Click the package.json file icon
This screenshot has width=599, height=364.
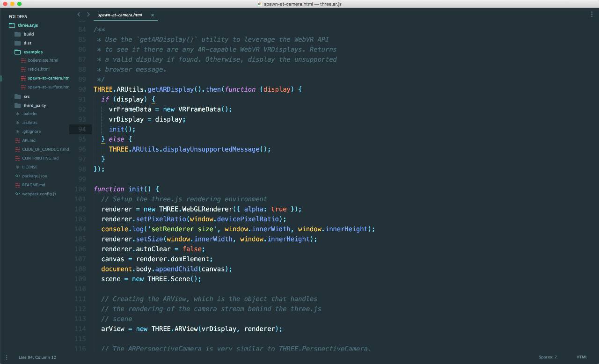pos(18,176)
